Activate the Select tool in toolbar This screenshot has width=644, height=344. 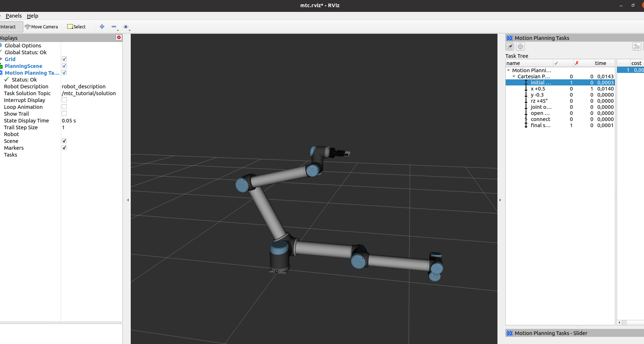click(x=77, y=27)
